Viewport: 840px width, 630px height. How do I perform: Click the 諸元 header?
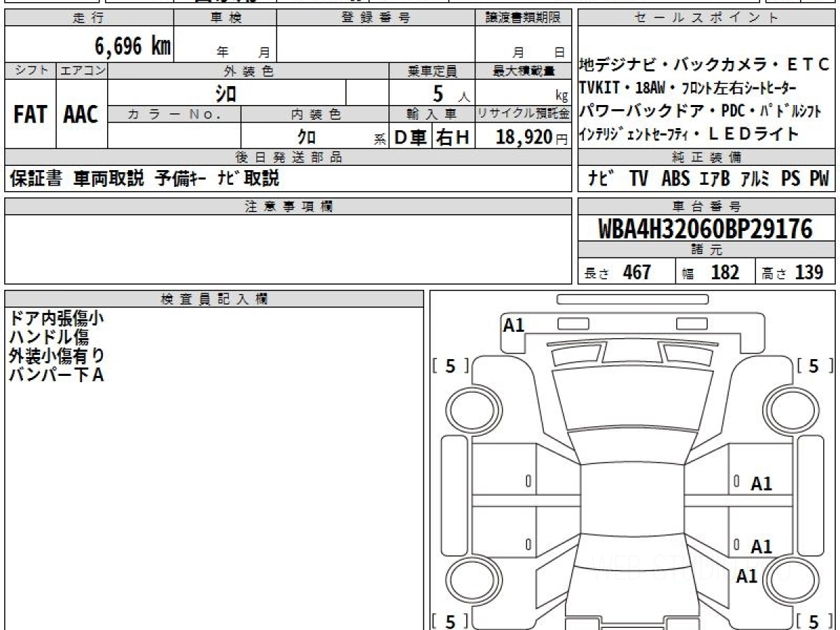[x=707, y=250]
